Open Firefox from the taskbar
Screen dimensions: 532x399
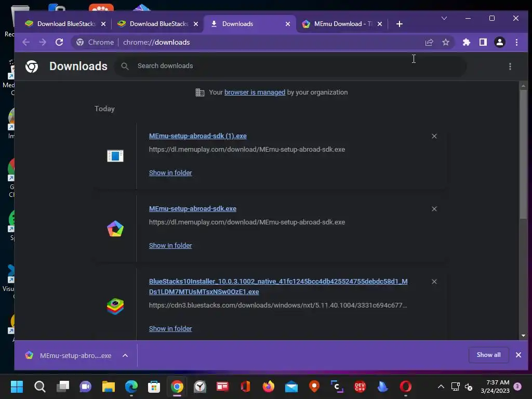tap(268, 387)
